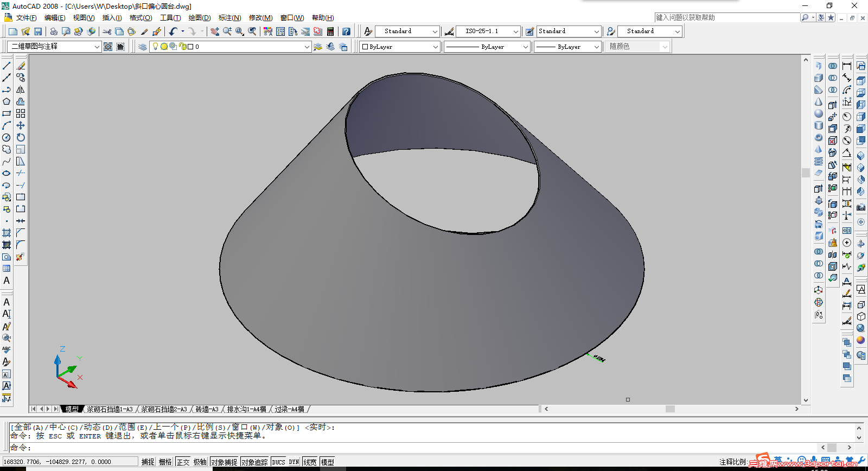Switch to the 砖墙-A3 layout tab
868x471 pixels.
(x=207, y=409)
